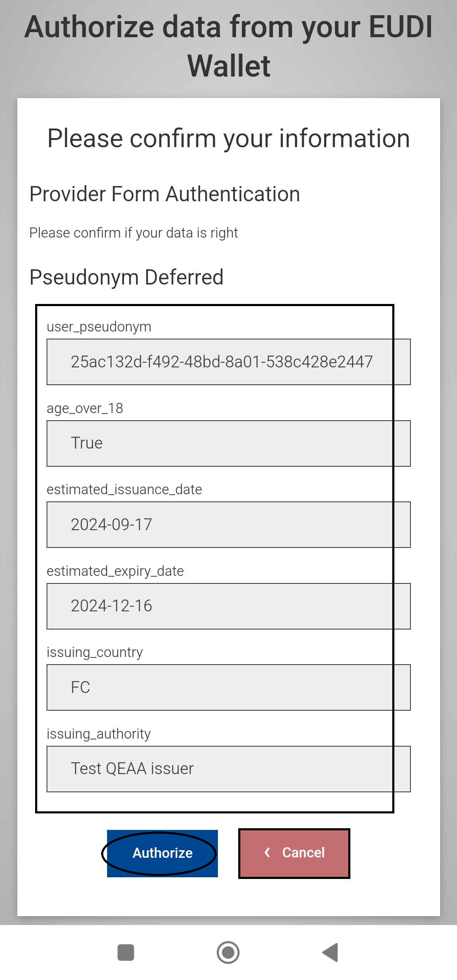
Task: Tap Android back triangle icon
Action: pos(330,953)
